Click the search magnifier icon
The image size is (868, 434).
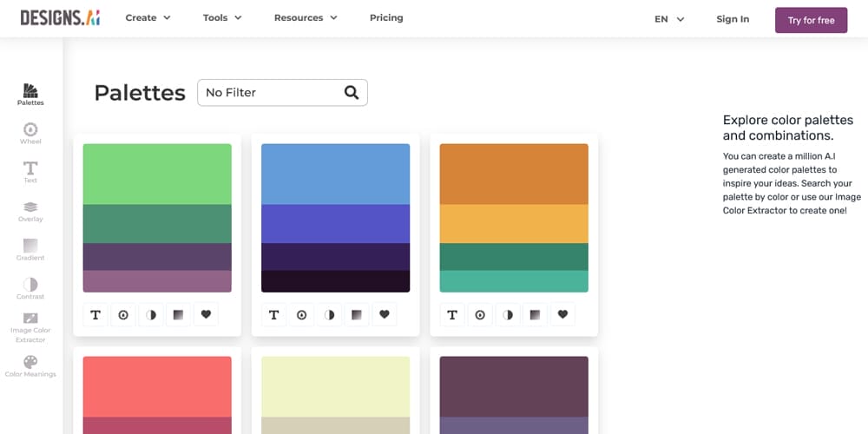coord(352,93)
